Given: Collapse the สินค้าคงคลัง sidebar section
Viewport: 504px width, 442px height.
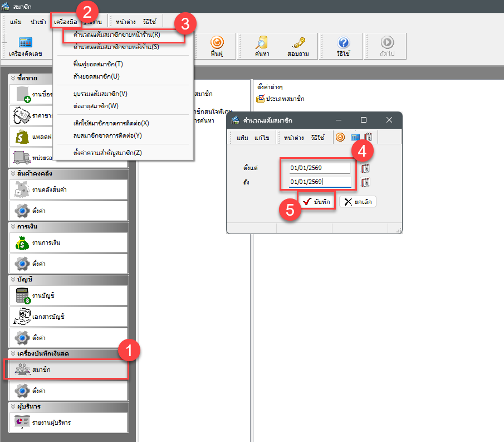Looking at the screenshot, I should point(13,173).
